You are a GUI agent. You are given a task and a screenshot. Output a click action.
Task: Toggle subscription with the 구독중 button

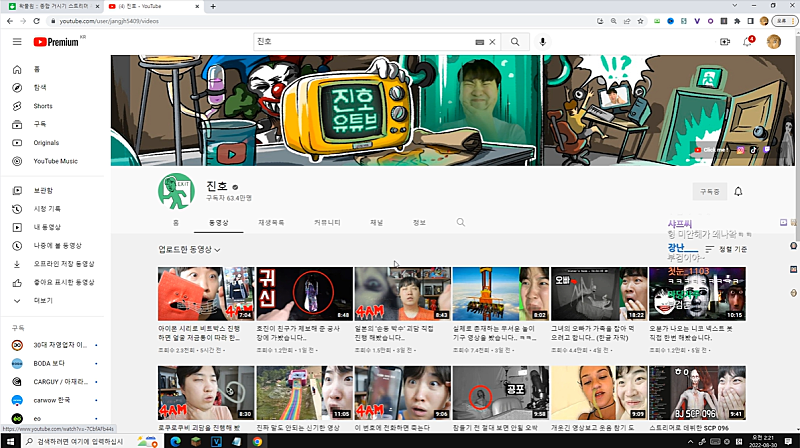(710, 191)
